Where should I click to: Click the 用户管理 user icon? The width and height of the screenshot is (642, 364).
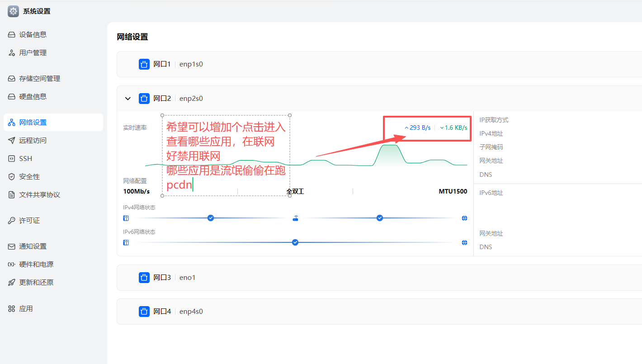[12, 53]
